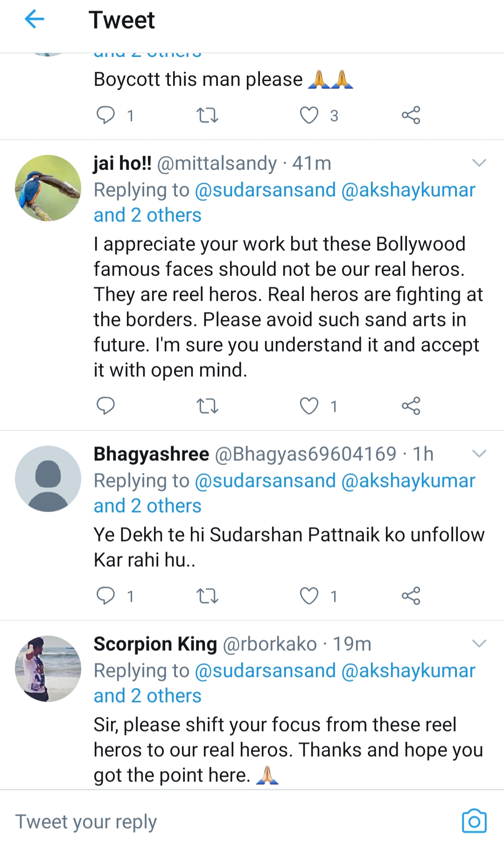Open the camera icon in reply bar
This screenshot has height=843, width=504.
[x=474, y=821]
